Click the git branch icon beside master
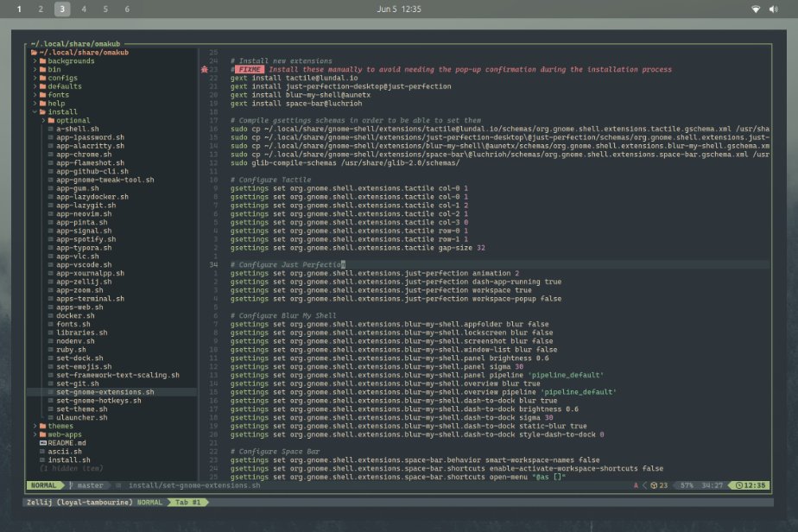The height and width of the screenshot is (532, 798). [x=71, y=485]
